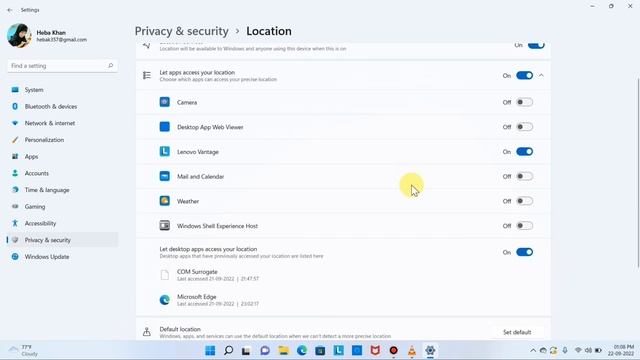Click Privacy & security breadcrumb link
Screen dimensions: 640x360
point(182,31)
